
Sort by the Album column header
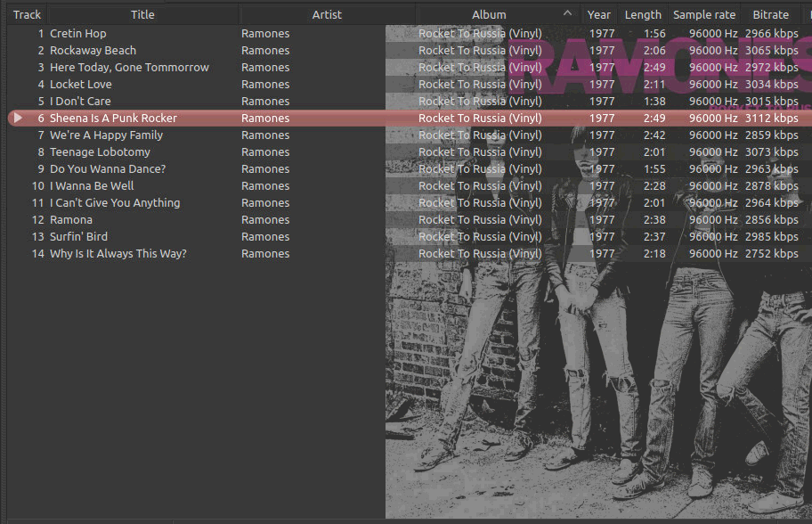click(489, 15)
